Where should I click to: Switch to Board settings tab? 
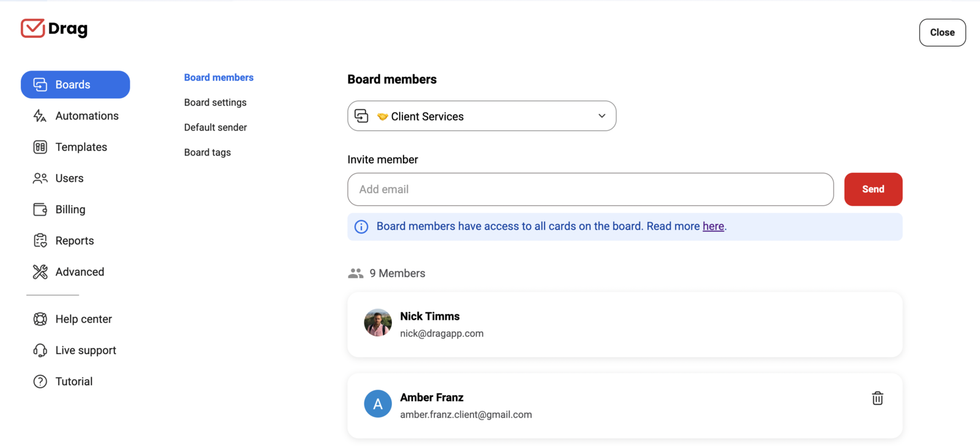216,102
